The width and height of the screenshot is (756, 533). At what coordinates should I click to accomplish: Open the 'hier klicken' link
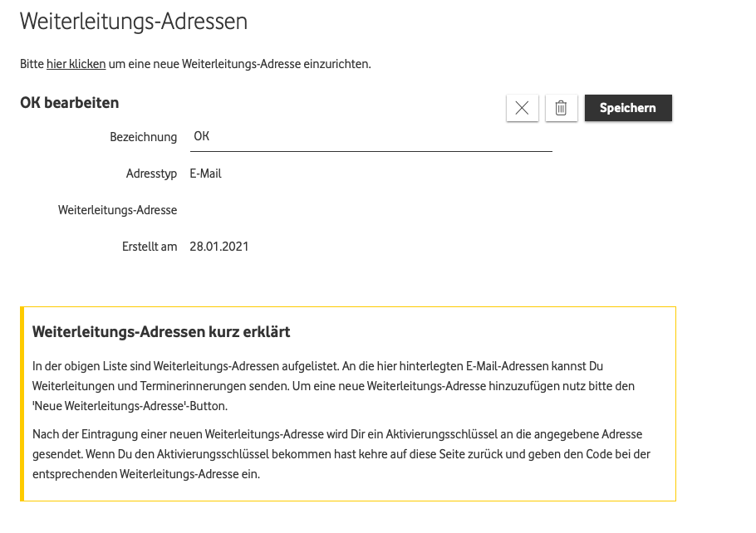(76, 63)
